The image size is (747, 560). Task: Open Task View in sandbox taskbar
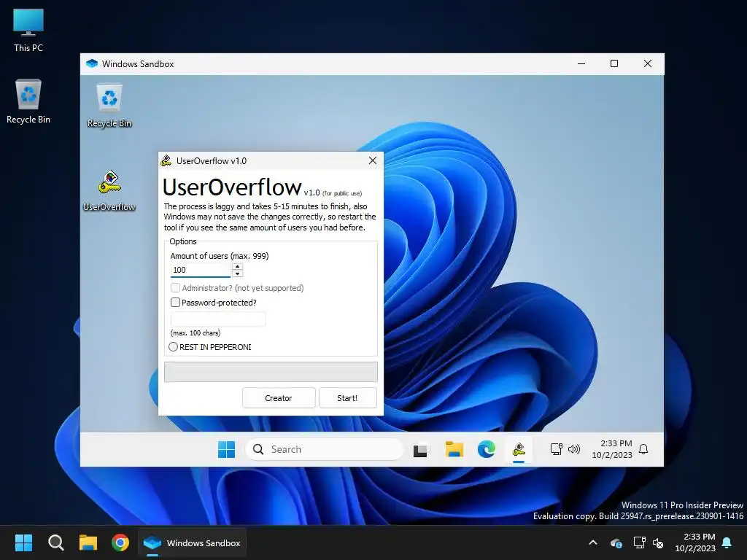pos(420,449)
